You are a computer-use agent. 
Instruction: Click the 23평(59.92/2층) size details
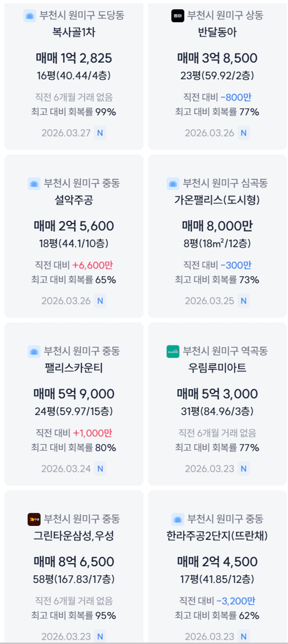pos(217,76)
